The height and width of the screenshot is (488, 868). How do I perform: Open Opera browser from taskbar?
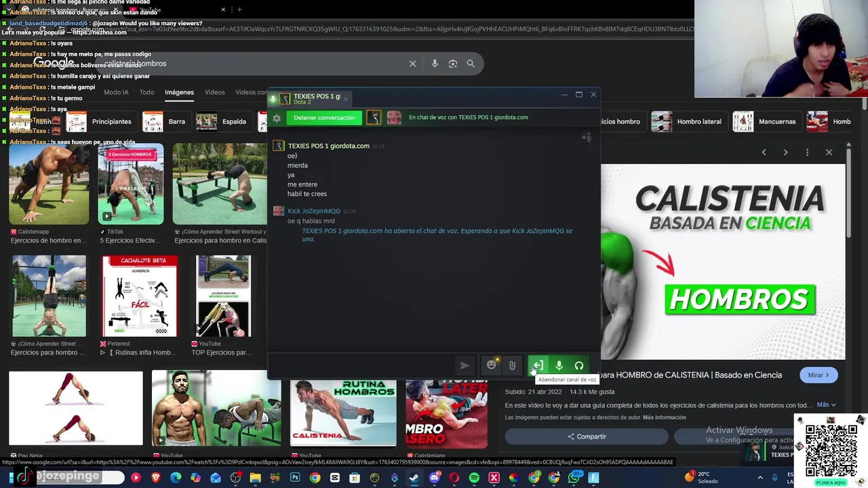point(454,478)
